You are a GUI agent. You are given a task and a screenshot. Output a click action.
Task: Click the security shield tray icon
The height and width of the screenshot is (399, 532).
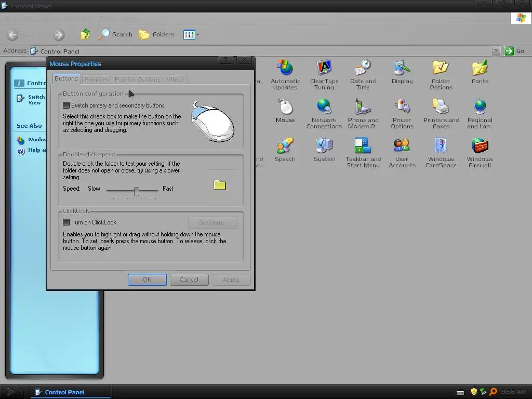click(x=474, y=392)
